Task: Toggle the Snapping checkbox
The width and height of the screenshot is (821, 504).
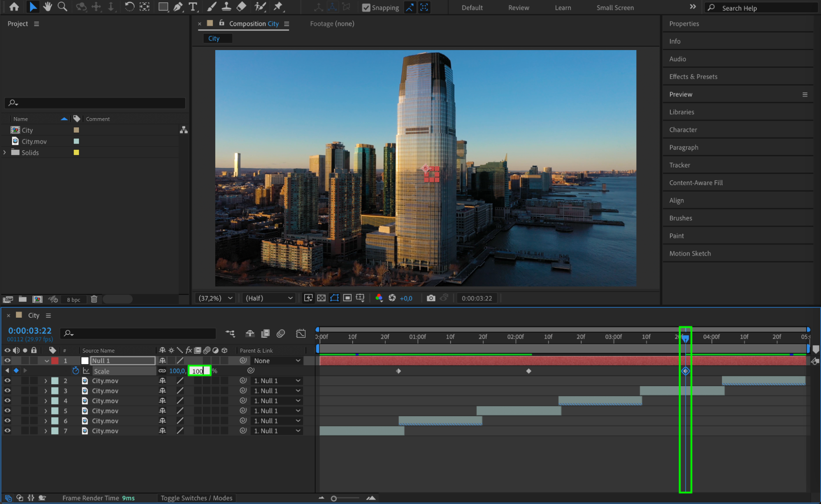Action: click(x=366, y=8)
